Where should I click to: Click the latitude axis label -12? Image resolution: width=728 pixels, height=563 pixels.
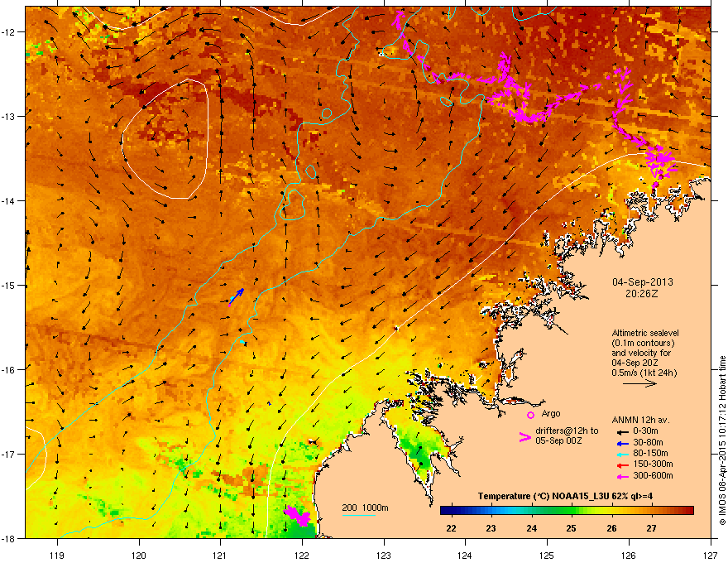click(x=8, y=32)
